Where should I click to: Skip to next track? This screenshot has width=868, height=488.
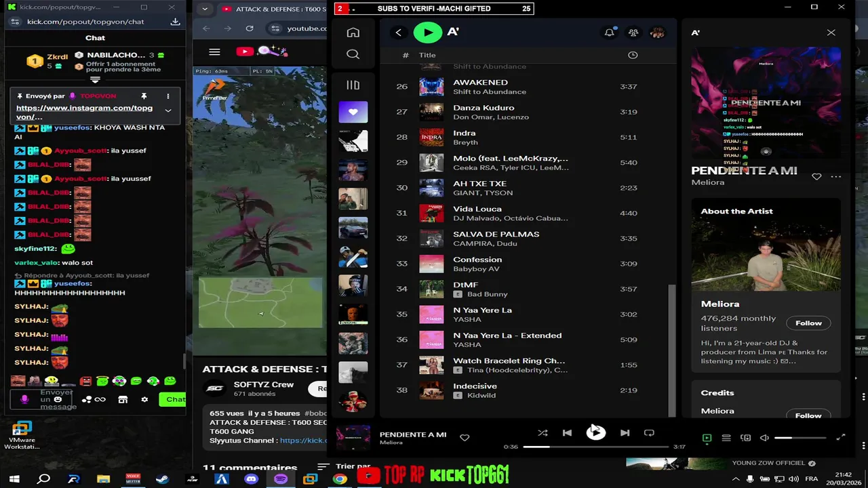[625, 432]
